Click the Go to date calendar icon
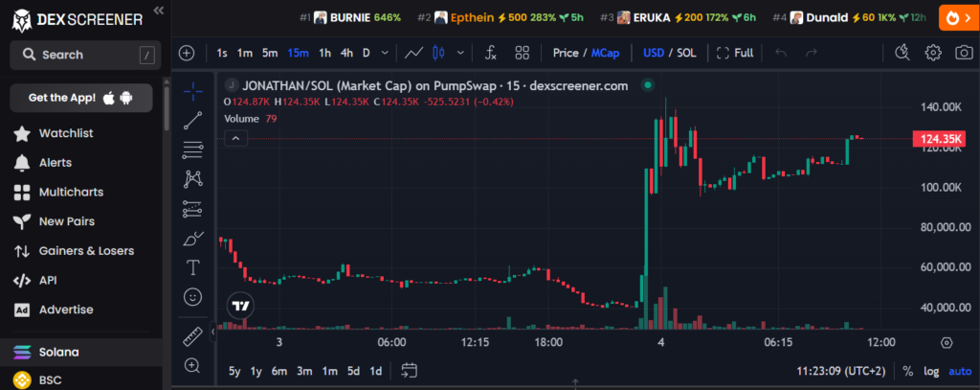This screenshot has width=980, height=390. pyautogui.click(x=410, y=371)
